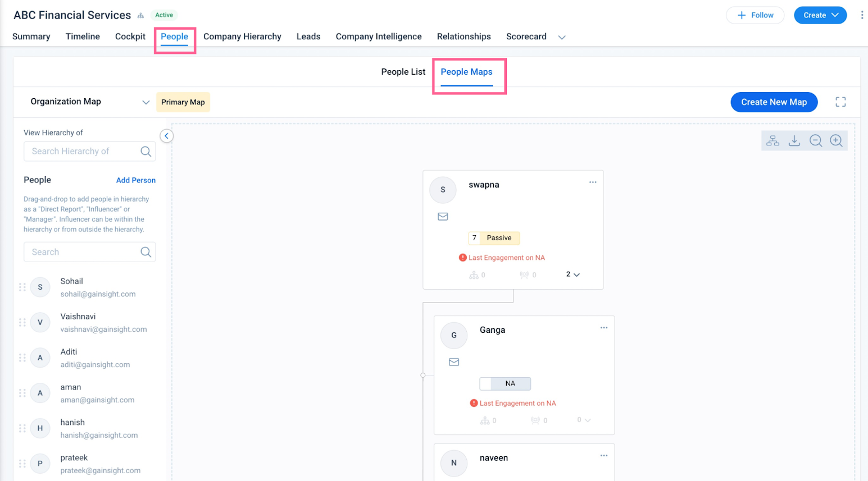Click search icon in Search Hierarchy field
The image size is (868, 481).
click(x=146, y=151)
